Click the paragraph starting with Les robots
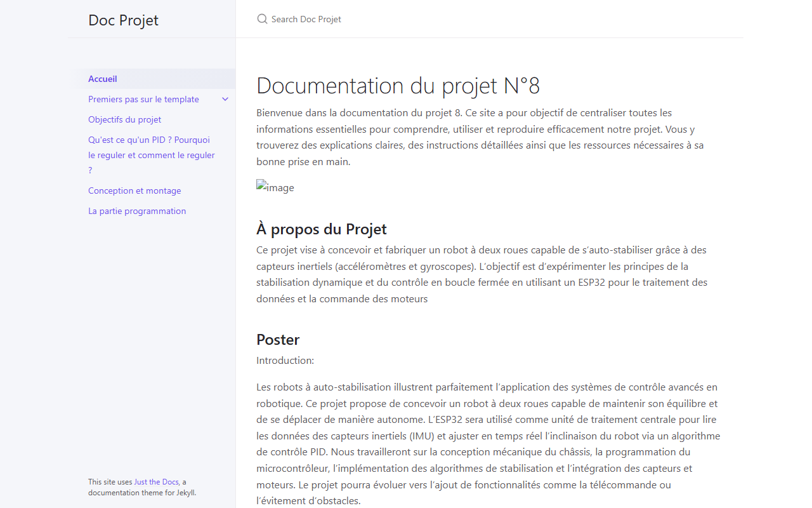The height and width of the screenshot is (508, 812). pos(488,444)
